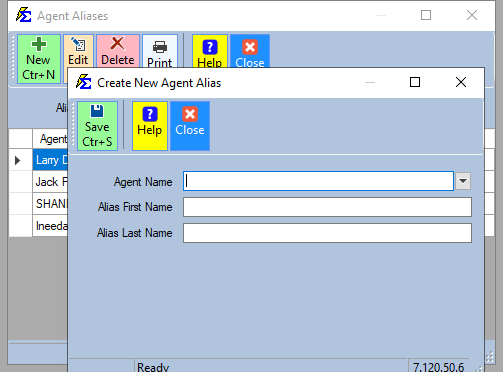Open Help in Create New Agent Alias dialog
The height and width of the screenshot is (372, 503).
(x=150, y=126)
